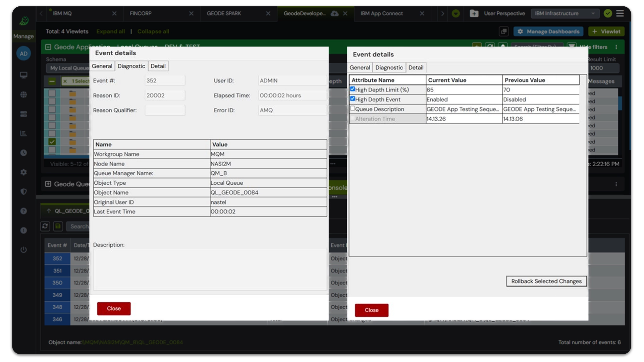Screen dimensions: 644x362
Task: Open the General tab in right Event details
Action: pyautogui.click(x=360, y=67)
